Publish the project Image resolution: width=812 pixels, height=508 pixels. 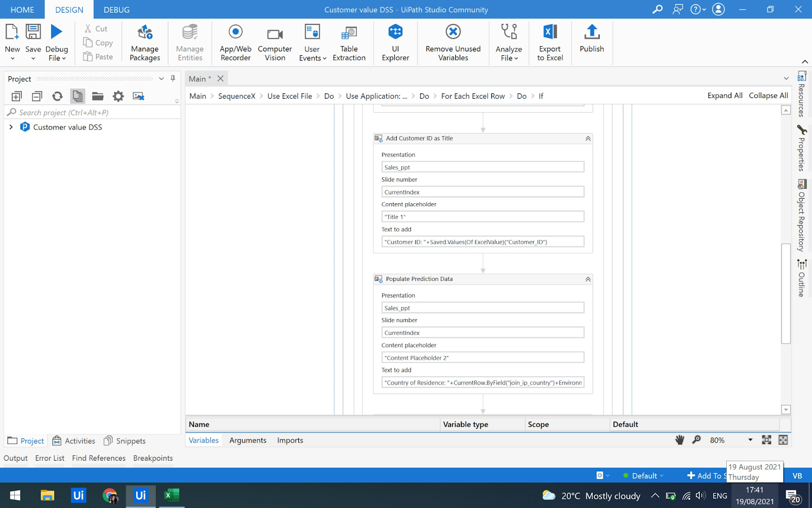click(592, 39)
